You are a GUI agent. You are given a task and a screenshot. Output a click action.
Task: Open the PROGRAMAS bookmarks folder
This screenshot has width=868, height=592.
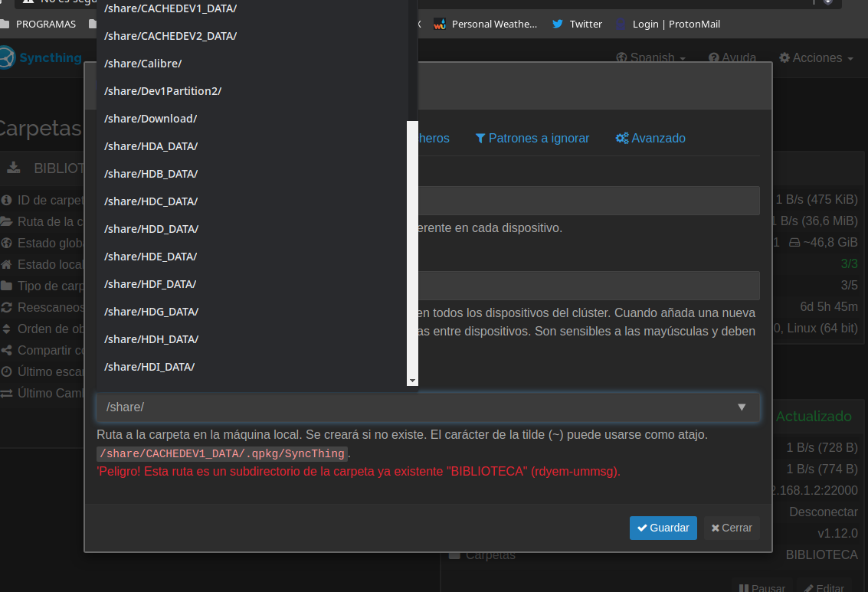pos(39,24)
